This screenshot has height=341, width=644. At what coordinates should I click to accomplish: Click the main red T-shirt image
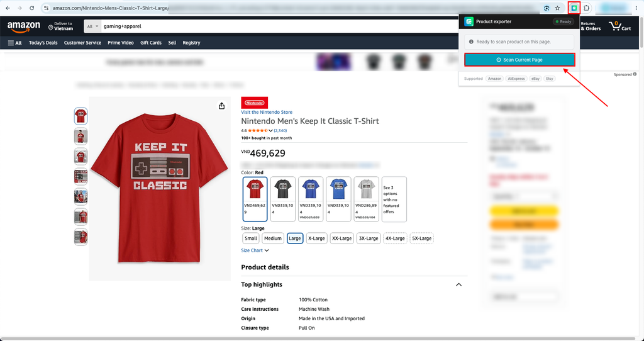point(159,189)
